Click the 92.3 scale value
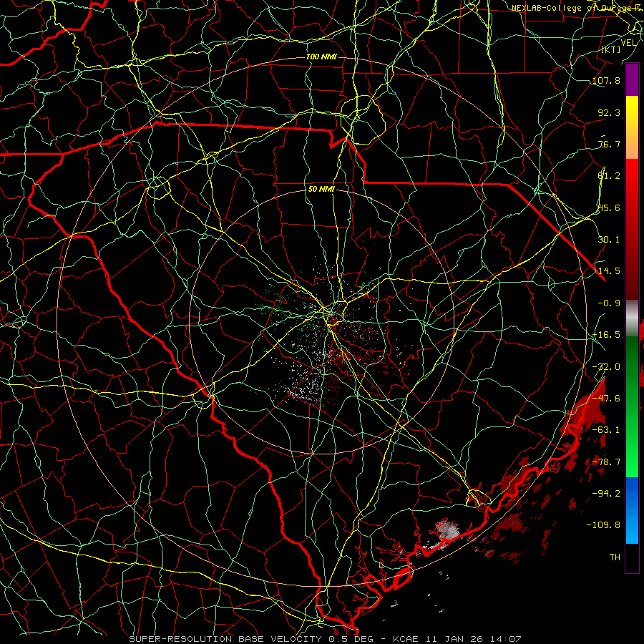 click(609, 112)
